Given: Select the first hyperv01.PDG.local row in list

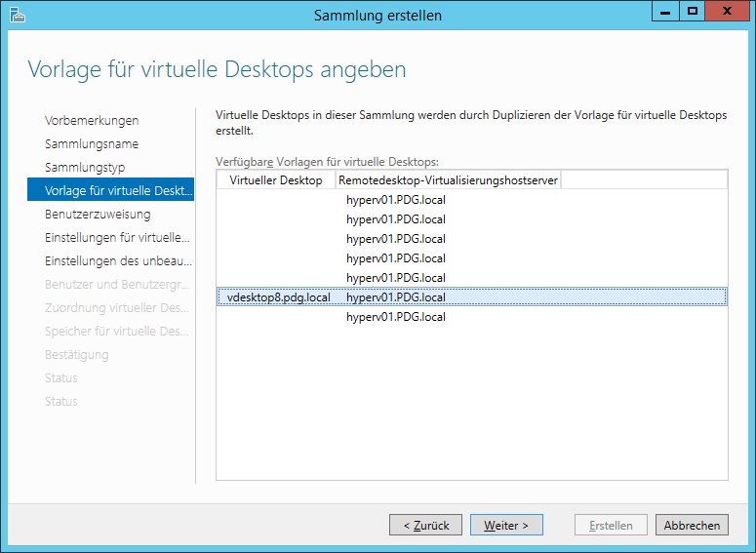Looking at the screenshot, I should click(x=395, y=200).
